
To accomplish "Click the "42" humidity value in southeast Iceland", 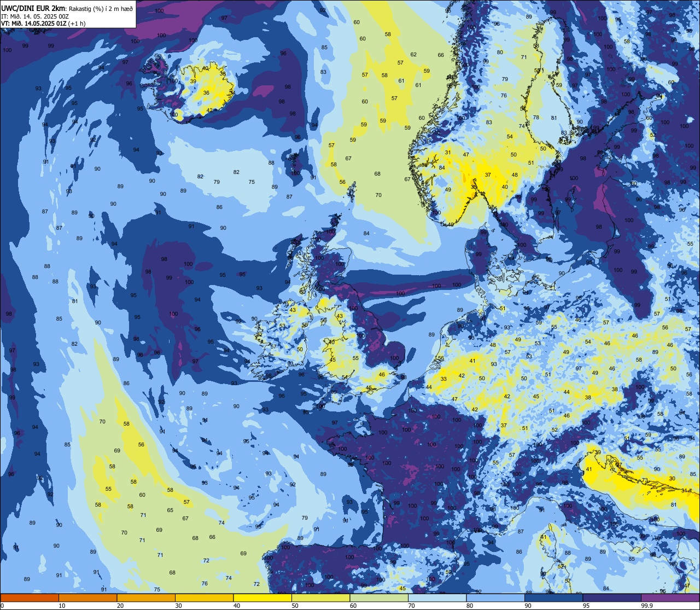I will [210, 111].
